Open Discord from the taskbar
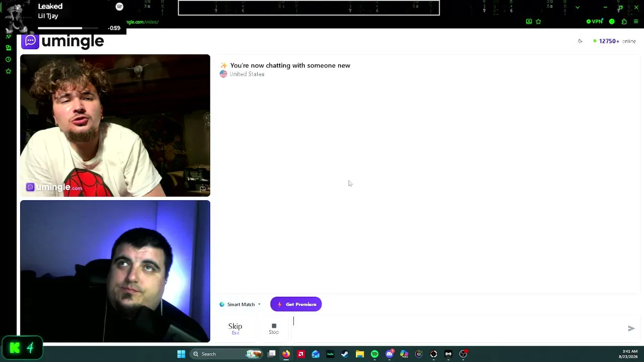Viewport: 644px width, 362px height. [x=389, y=354]
